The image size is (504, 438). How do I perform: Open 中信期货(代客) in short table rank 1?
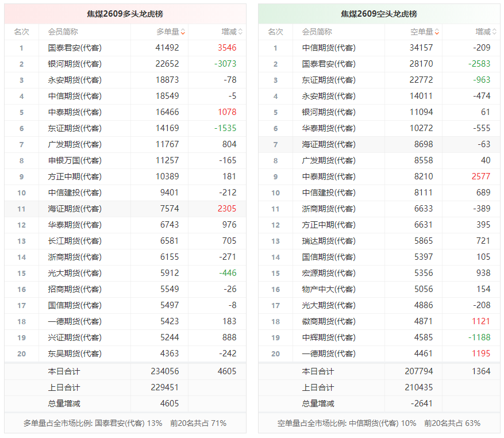tap(329, 48)
